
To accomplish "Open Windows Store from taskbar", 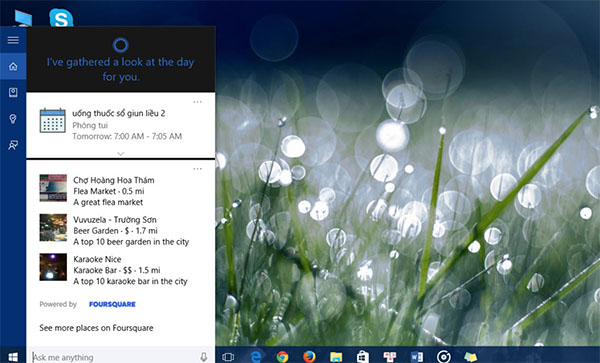I will (x=363, y=357).
